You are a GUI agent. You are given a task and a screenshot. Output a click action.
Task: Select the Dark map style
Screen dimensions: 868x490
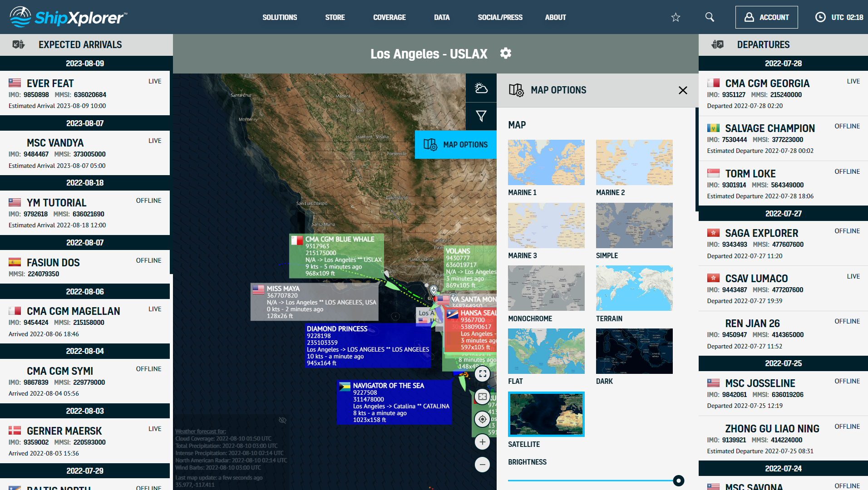pyautogui.click(x=634, y=351)
